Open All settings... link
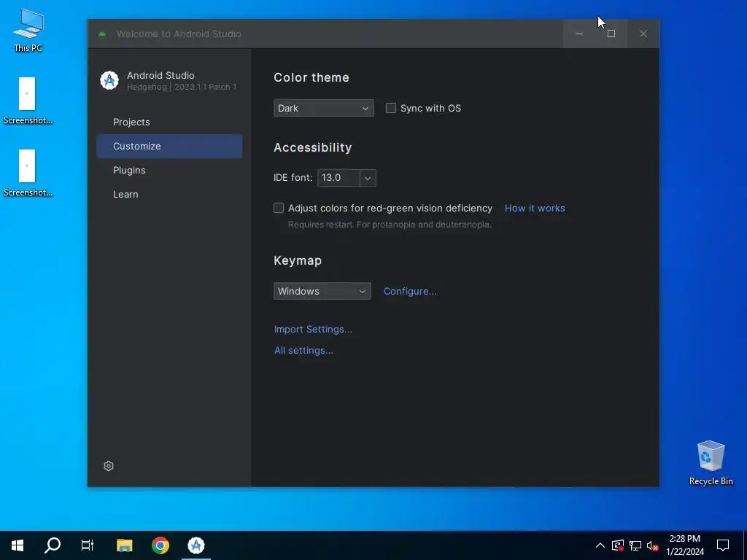 click(x=303, y=350)
